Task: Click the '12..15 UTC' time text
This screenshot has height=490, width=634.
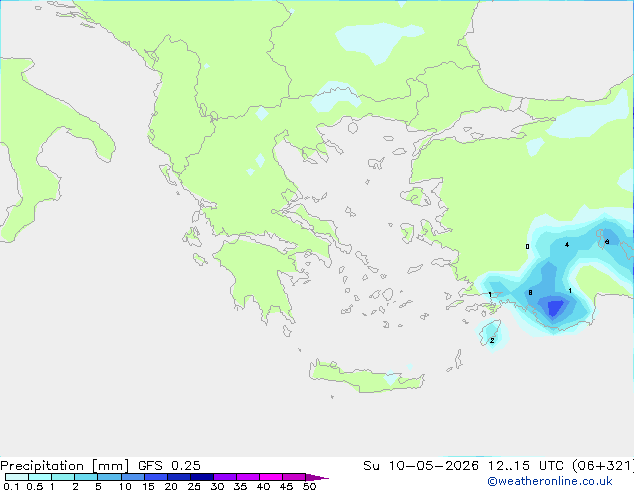Action: 525,466
